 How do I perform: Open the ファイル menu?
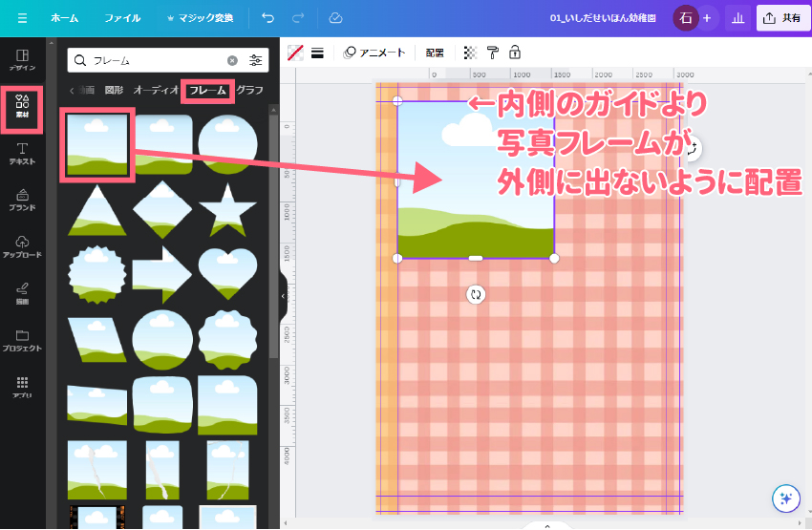click(122, 18)
